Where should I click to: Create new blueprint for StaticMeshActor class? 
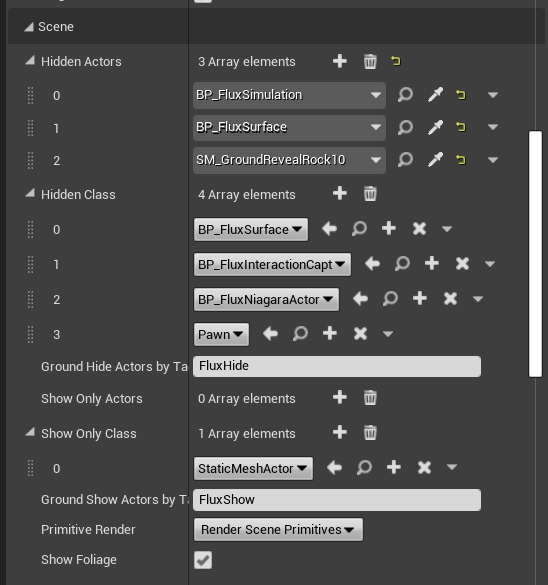[x=394, y=467]
